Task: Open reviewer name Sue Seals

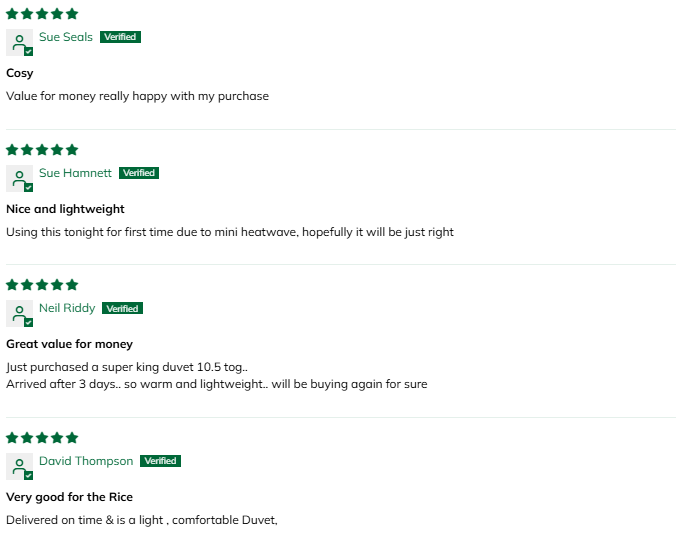Action: click(66, 37)
